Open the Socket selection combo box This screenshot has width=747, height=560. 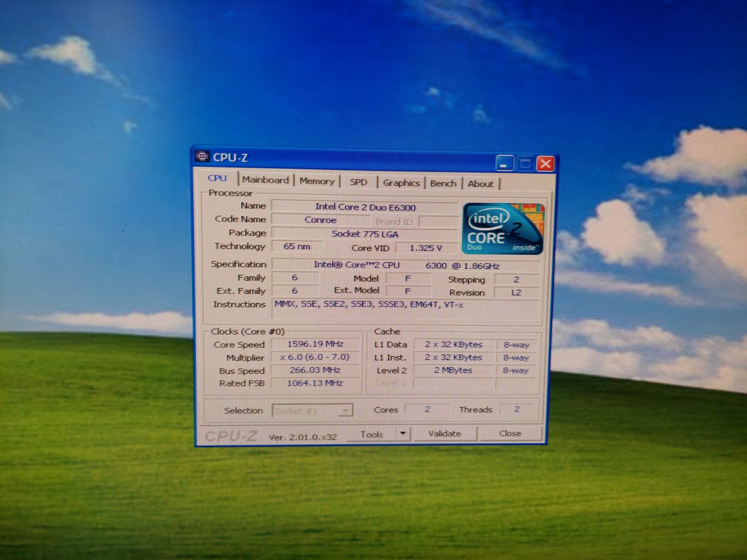point(312,410)
